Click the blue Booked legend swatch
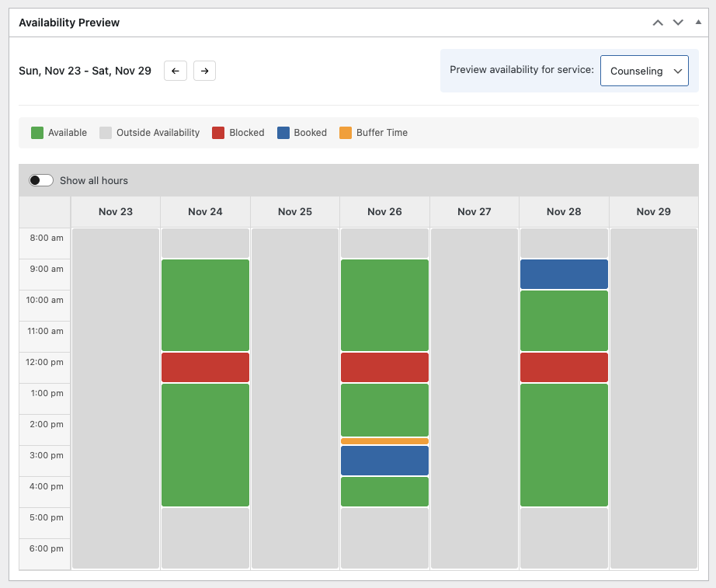The image size is (716, 588). point(283,133)
